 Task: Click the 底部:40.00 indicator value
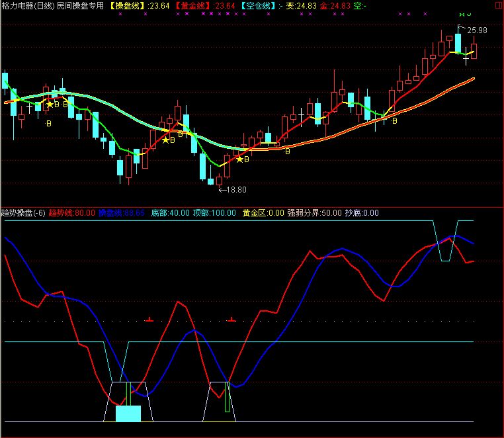point(171,213)
